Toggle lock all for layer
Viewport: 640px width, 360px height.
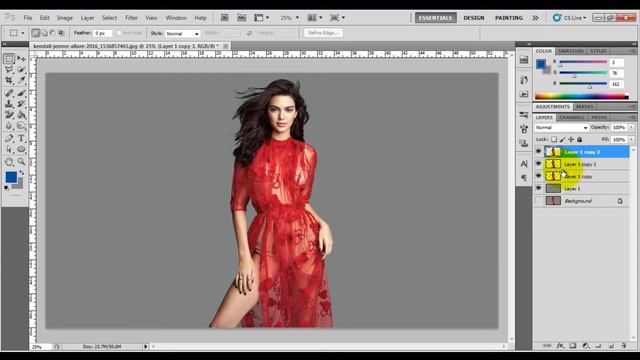580,140
